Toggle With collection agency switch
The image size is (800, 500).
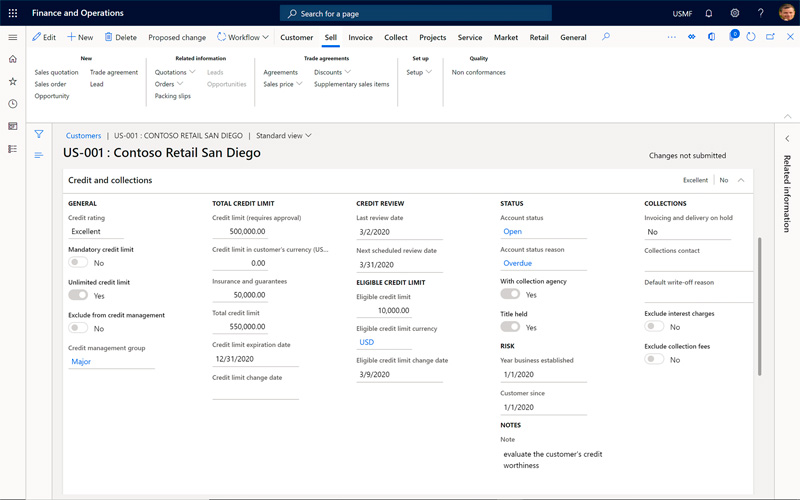[x=510, y=294]
